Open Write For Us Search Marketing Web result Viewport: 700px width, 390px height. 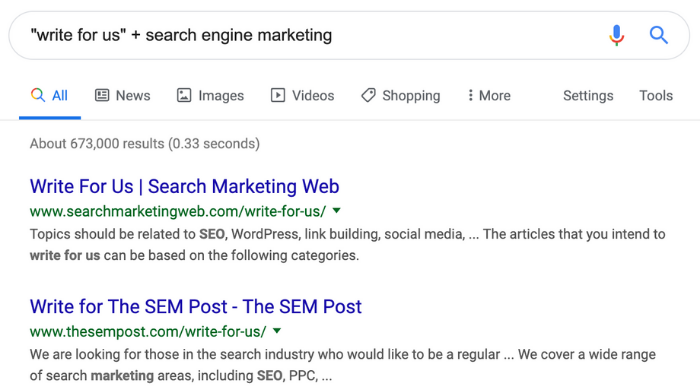pos(184,186)
